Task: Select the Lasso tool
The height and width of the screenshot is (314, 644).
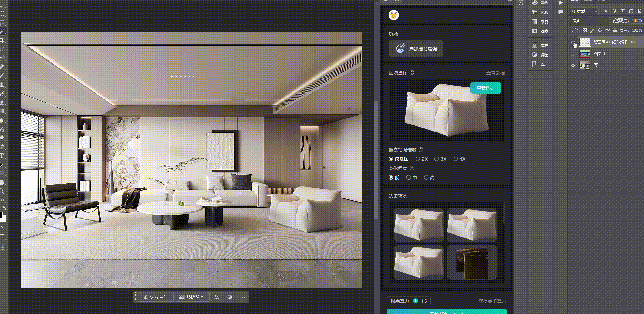Action: [2, 23]
